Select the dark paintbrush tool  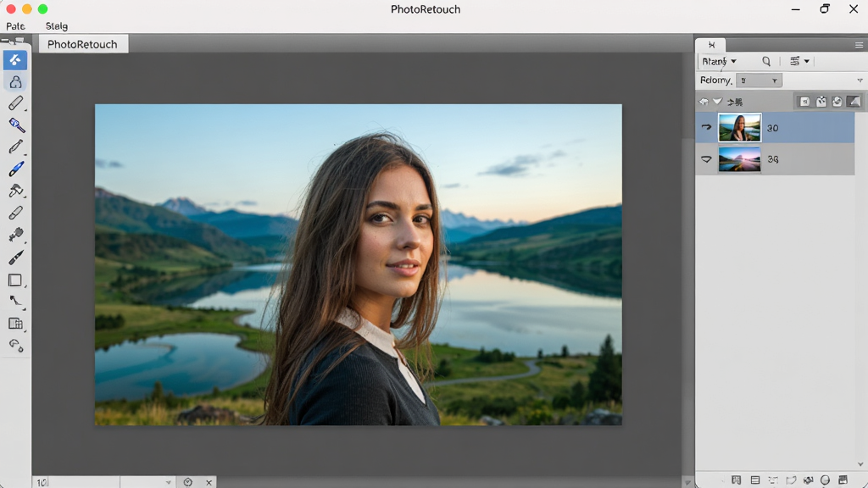pos(15,258)
